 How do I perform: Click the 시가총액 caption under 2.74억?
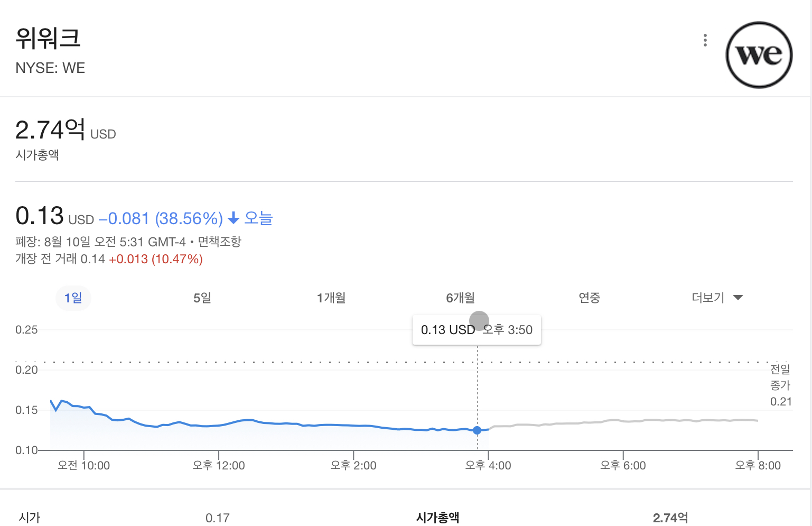(37, 155)
